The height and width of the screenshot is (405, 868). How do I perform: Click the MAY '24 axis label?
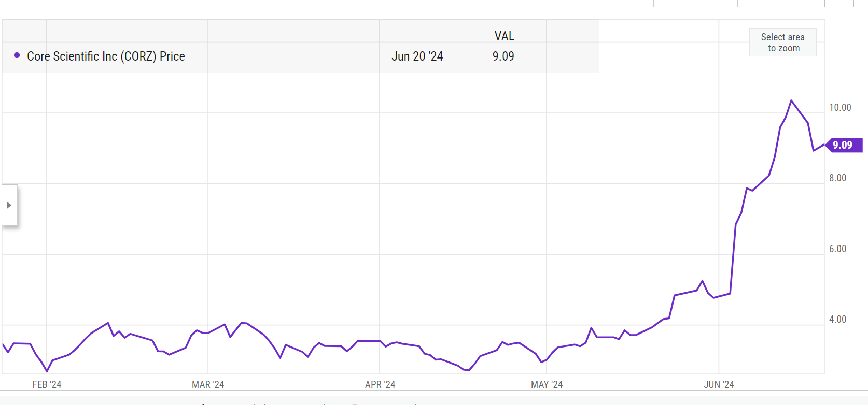click(547, 385)
